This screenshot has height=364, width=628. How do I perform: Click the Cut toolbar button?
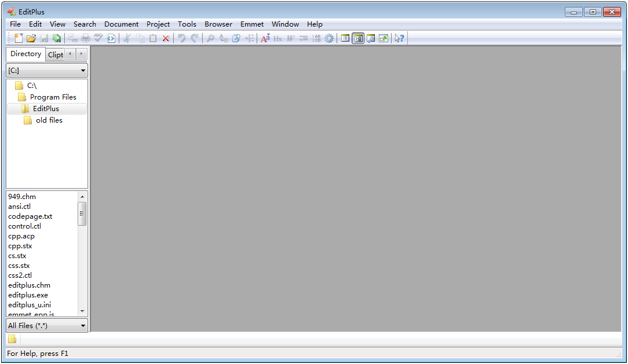(x=126, y=38)
